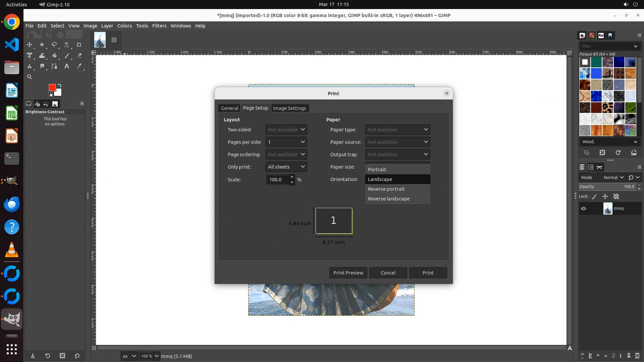Select the Free Select lasso tool
644x362 pixels.
point(54,45)
